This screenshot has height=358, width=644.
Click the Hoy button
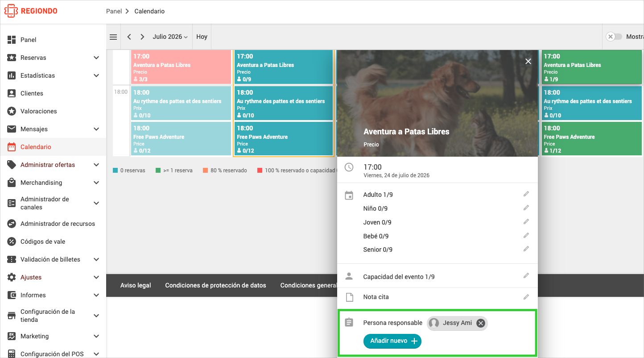tap(202, 37)
